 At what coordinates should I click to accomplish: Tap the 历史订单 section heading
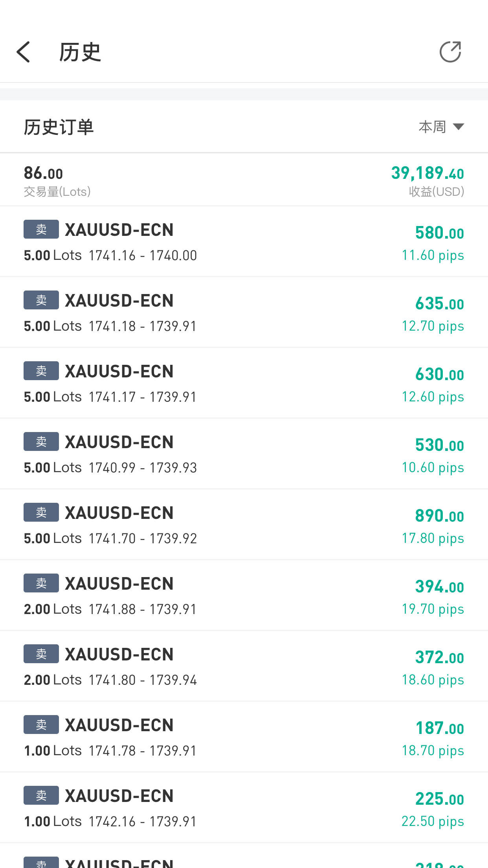[59, 127]
